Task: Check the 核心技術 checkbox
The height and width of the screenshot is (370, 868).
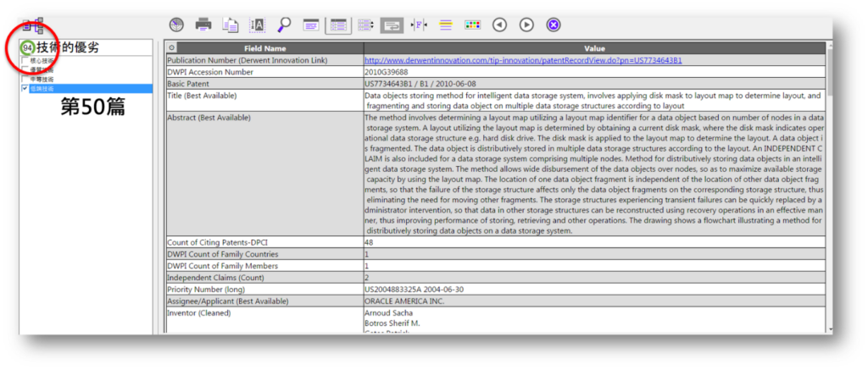Action: pos(25,61)
